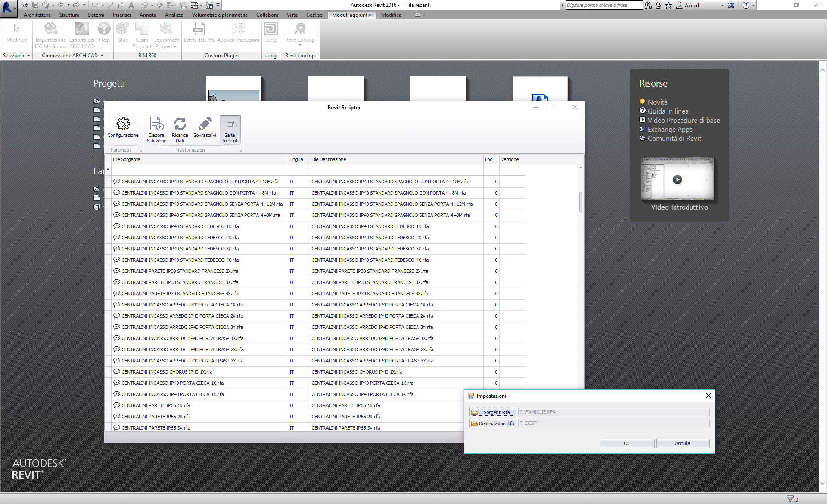Open Autodesk Exchange Apps X icon in title bar
The width and height of the screenshot is (827, 504).
(731, 5)
